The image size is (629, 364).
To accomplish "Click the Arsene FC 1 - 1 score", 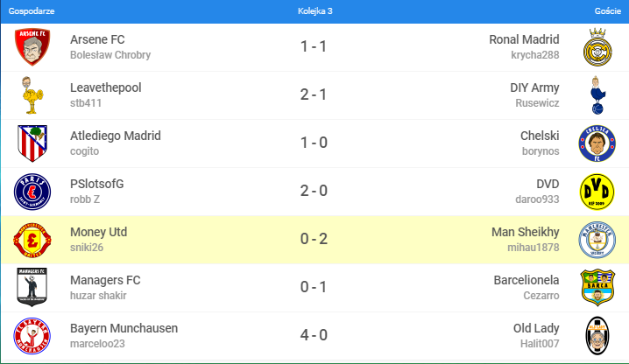I will 314,47.
